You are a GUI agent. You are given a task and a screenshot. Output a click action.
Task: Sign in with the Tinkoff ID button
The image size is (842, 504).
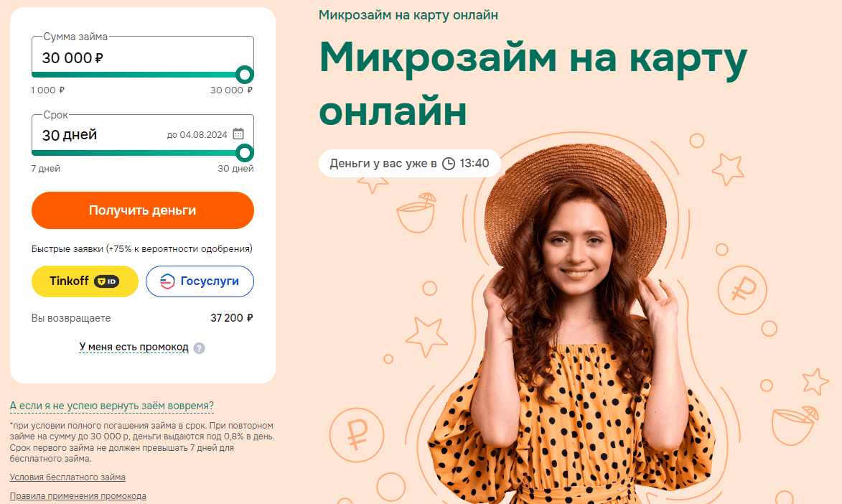click(x=85, y=281)
